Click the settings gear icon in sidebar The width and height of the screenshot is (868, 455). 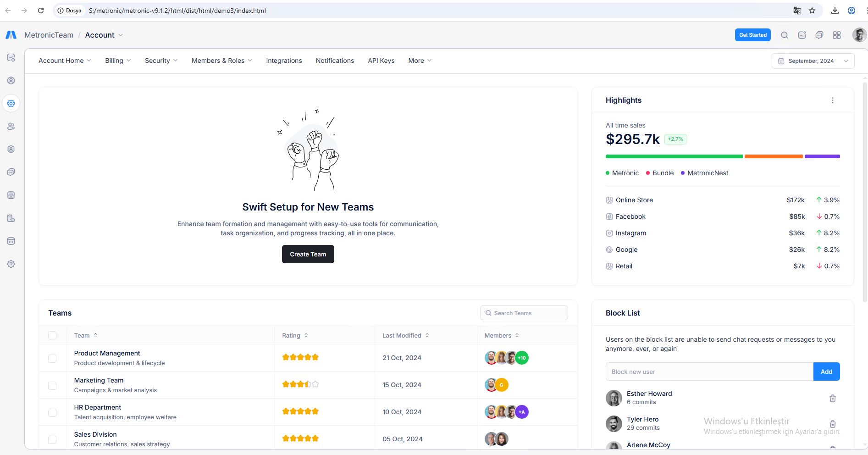pos(11,104)
